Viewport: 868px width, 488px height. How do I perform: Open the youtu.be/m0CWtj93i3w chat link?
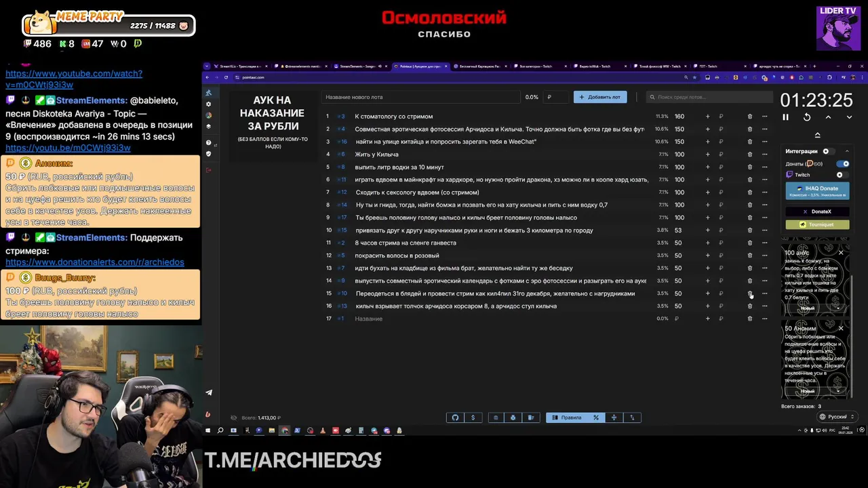click(68, 148)
